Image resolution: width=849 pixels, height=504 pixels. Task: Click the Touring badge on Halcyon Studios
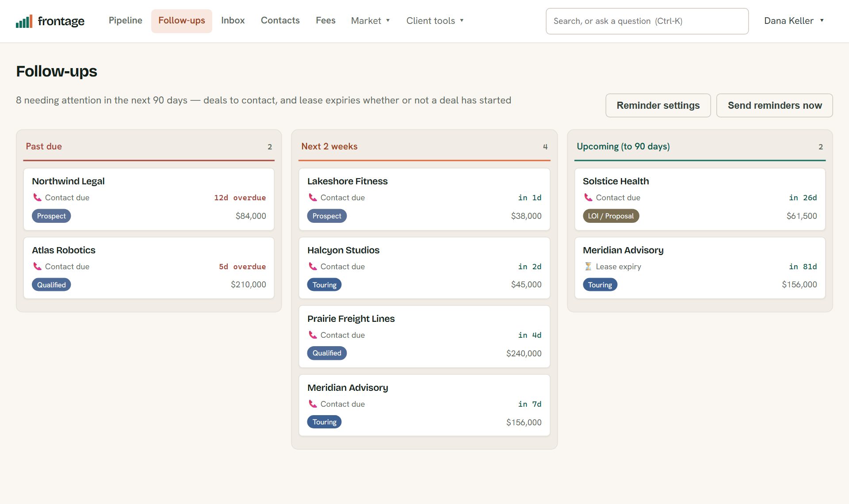(325, 285)
